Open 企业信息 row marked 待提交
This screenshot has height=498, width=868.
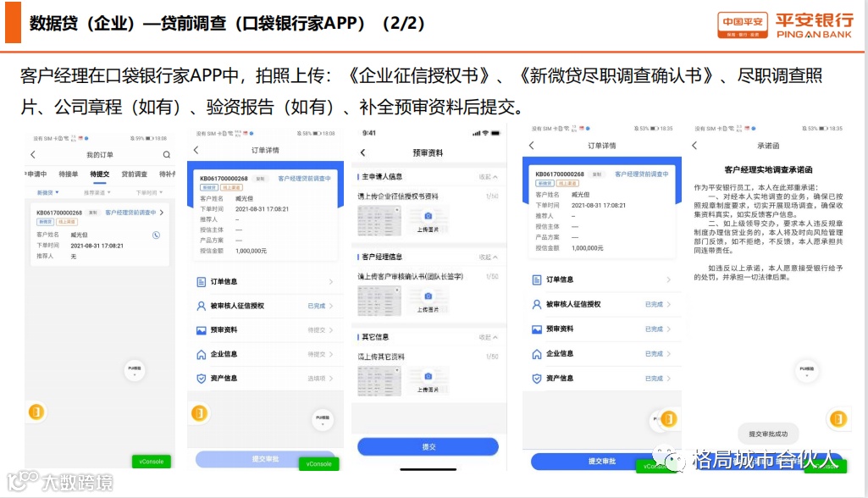tap(265, 355)
